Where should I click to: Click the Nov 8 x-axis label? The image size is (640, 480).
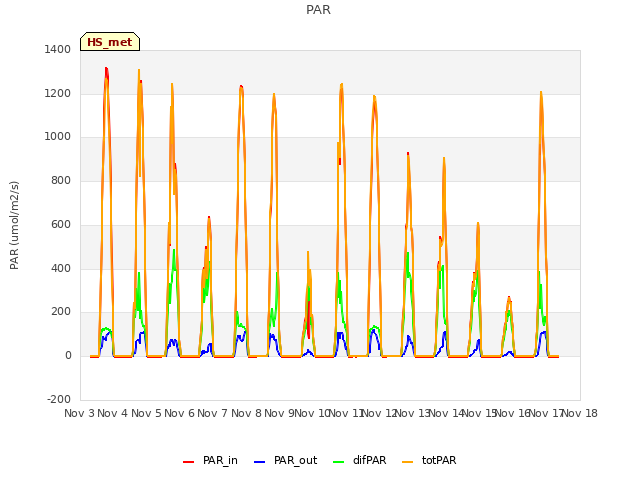click(x=246, y=413)
